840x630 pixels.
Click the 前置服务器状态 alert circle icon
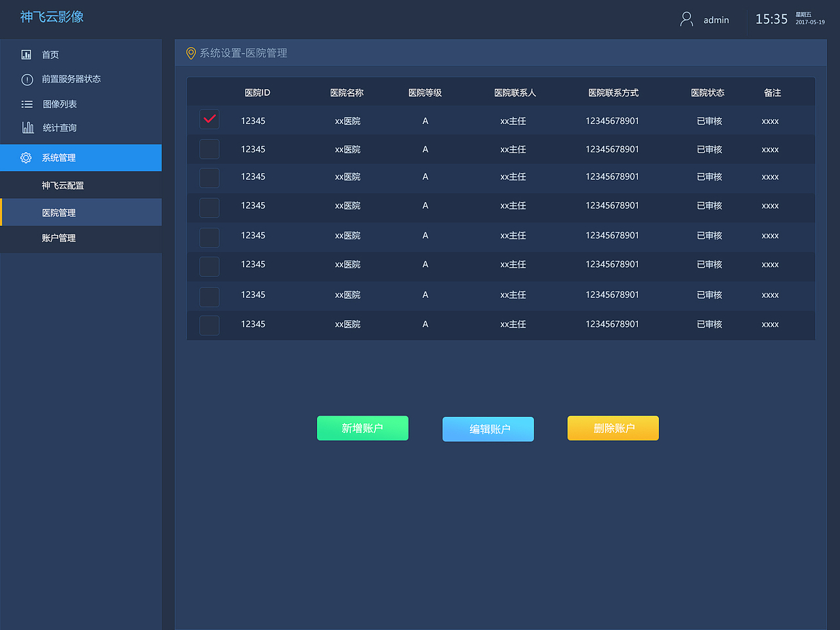click(x=27, y=79)
